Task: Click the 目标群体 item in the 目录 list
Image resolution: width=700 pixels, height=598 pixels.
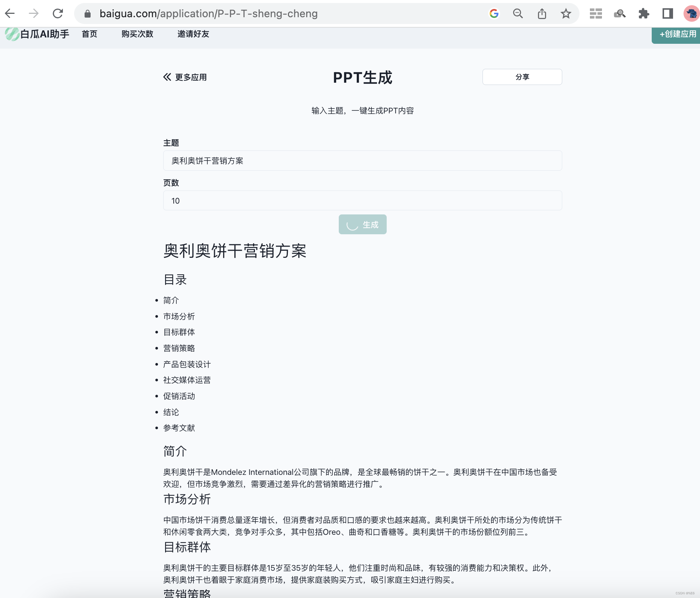Action: coord(179,332)
